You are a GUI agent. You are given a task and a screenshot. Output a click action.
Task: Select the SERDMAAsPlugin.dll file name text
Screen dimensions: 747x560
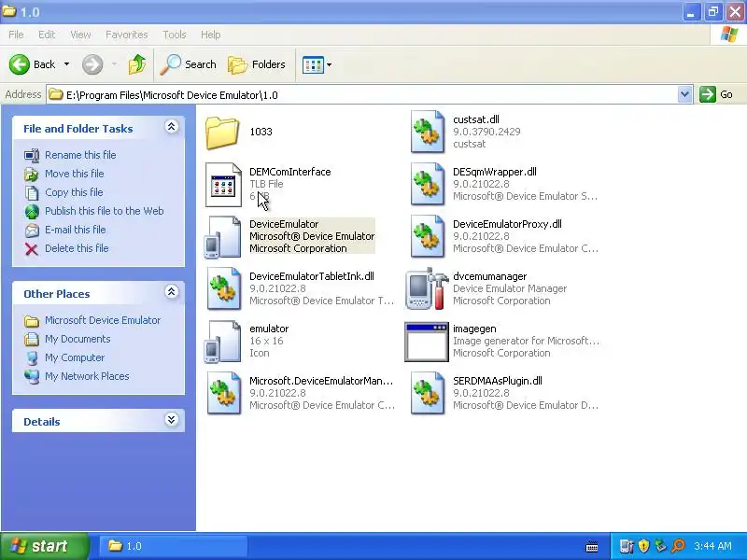click(498, 381)
